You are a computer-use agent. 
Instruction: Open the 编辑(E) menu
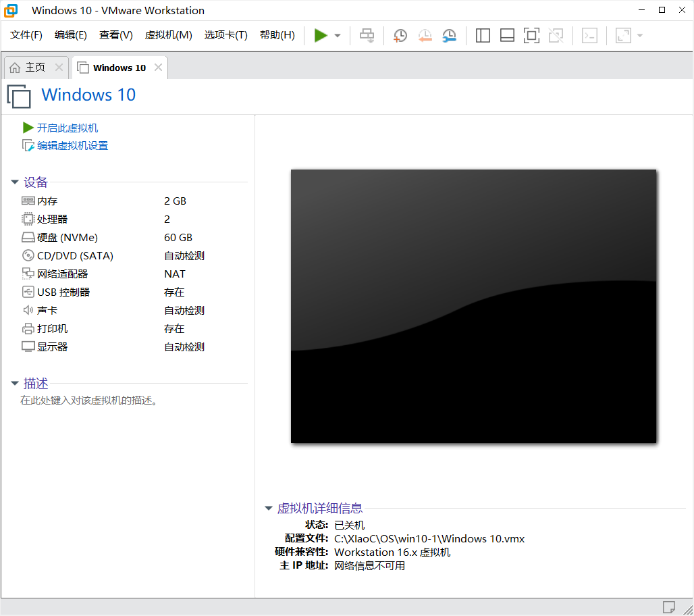click(71, 35)
